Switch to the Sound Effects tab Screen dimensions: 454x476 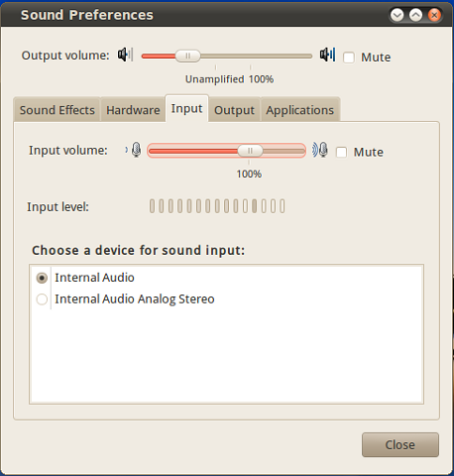[57, 110]
